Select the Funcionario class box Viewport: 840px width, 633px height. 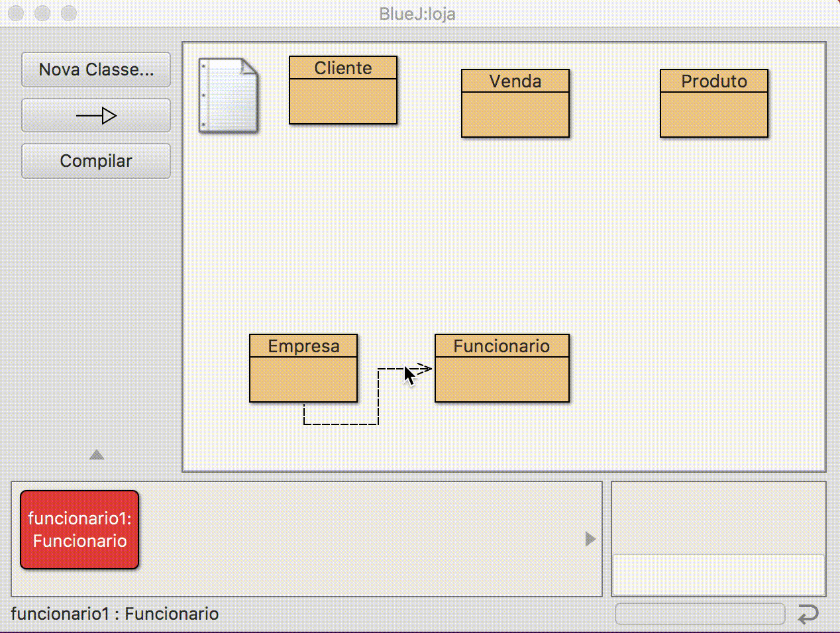click(501, 369)
